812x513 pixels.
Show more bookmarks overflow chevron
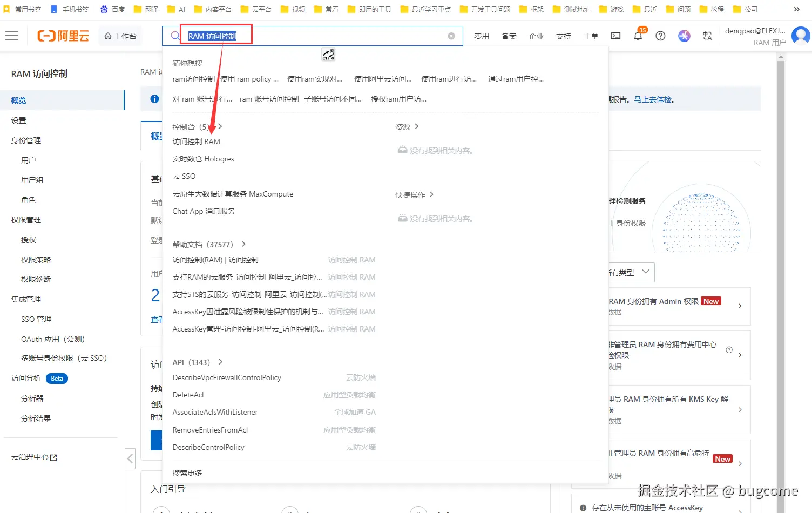[797, 9]
